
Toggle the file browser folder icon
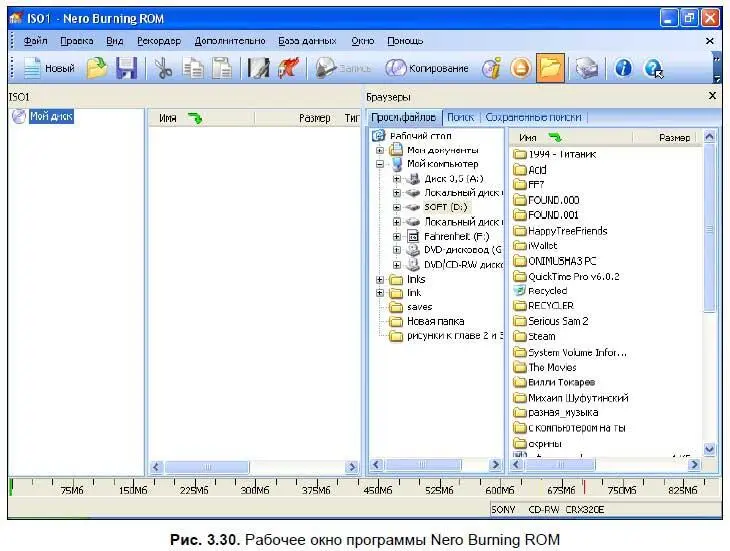(x=549, y=69)
